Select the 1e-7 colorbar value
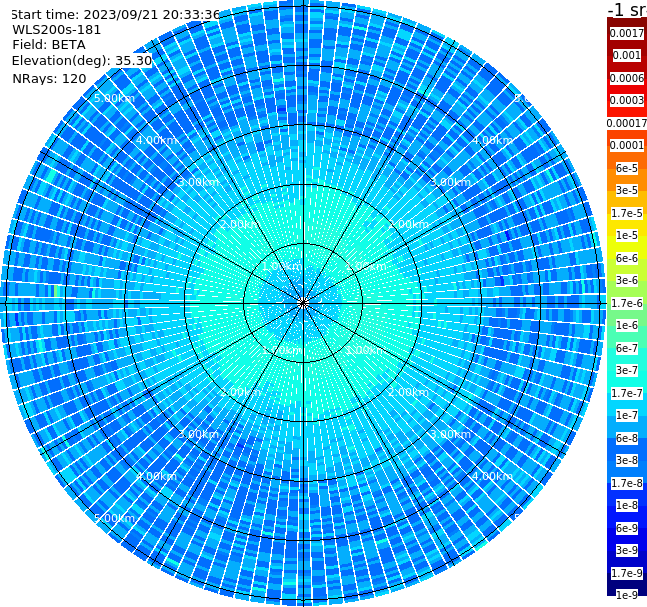Image resolution: width=647 pixels, height=607 pixels. [x=627, y=415]
